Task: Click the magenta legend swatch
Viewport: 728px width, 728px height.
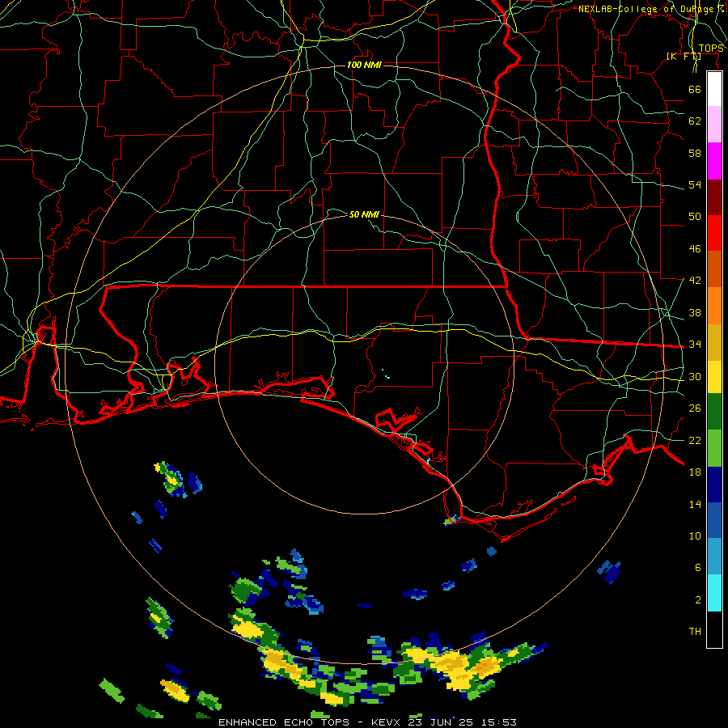Action: click(714, 161)
